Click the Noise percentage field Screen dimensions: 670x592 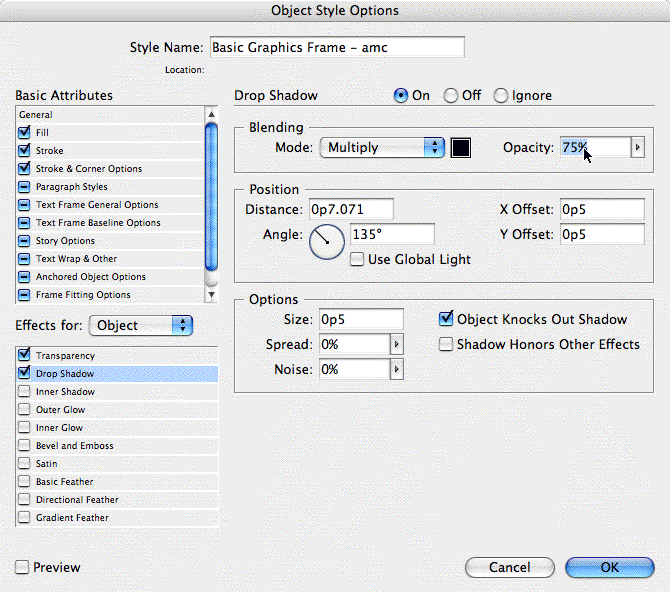(355, 369)
